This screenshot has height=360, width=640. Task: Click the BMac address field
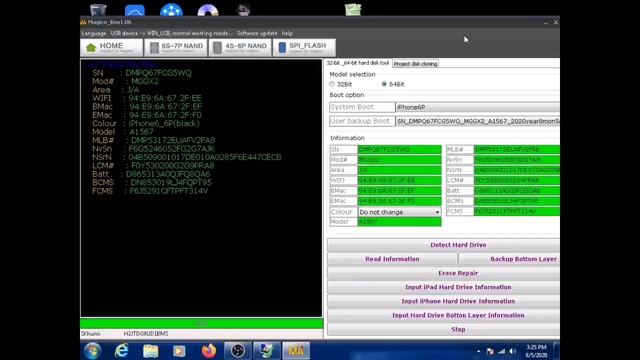tap(400, 191)
